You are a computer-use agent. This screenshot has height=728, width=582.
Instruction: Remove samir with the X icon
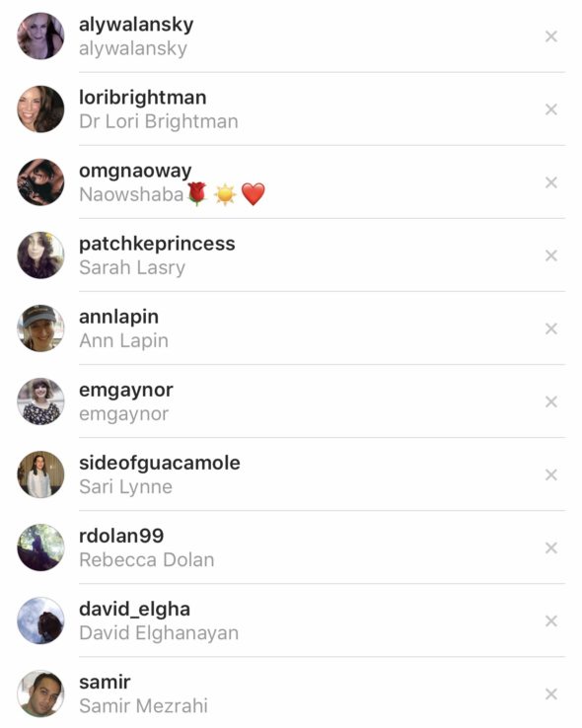pos(550,694)
